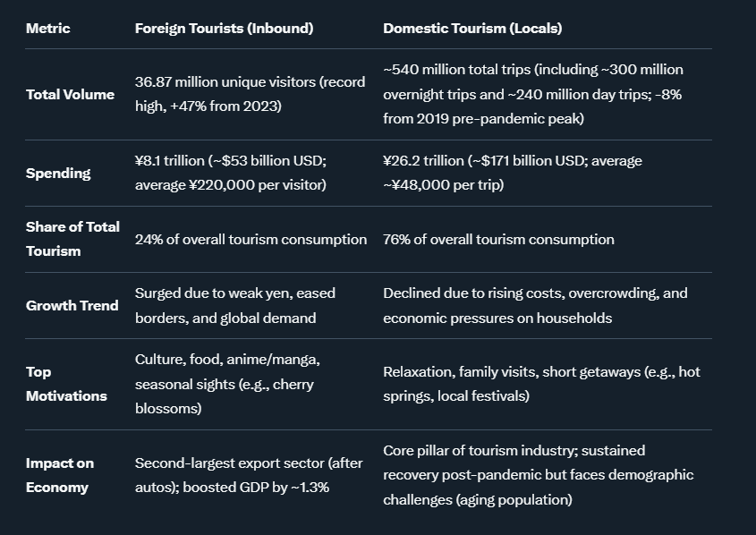The image size is (756, 535).
Task: Click the culture, food, anime/manga motivations cell
Action: coord(227,384)
